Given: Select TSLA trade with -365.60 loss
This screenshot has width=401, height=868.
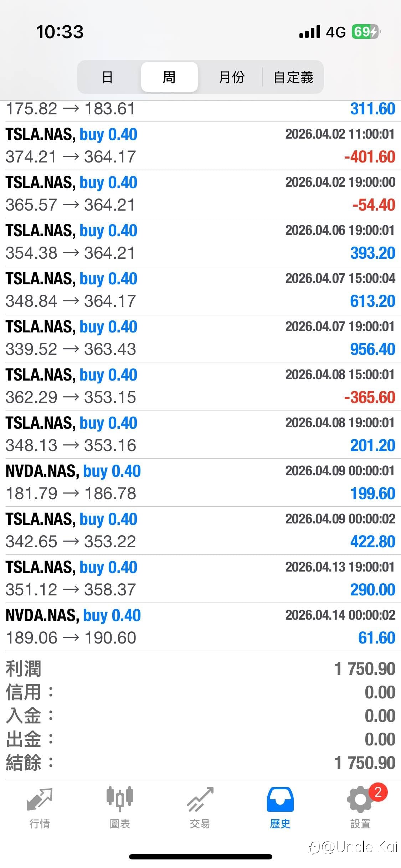Looking at the screenshot, I should pyautogui.click(x=200, y=386).
